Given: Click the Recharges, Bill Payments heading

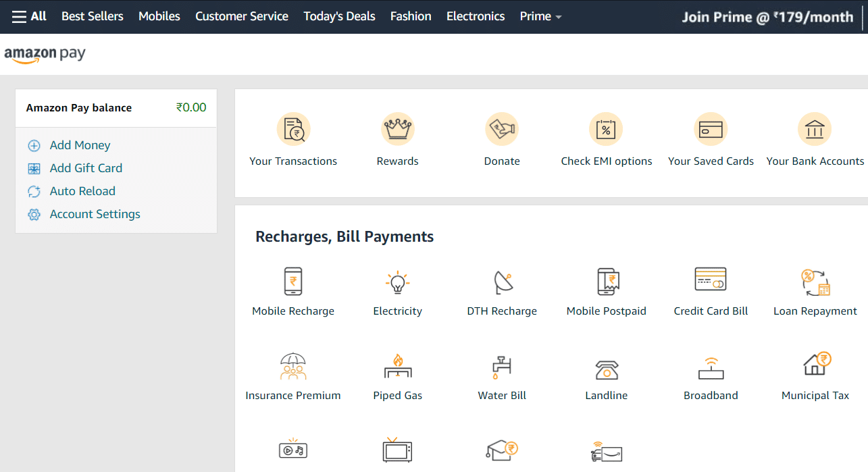Looking at the screenshot, I should [x=344, y=237].
